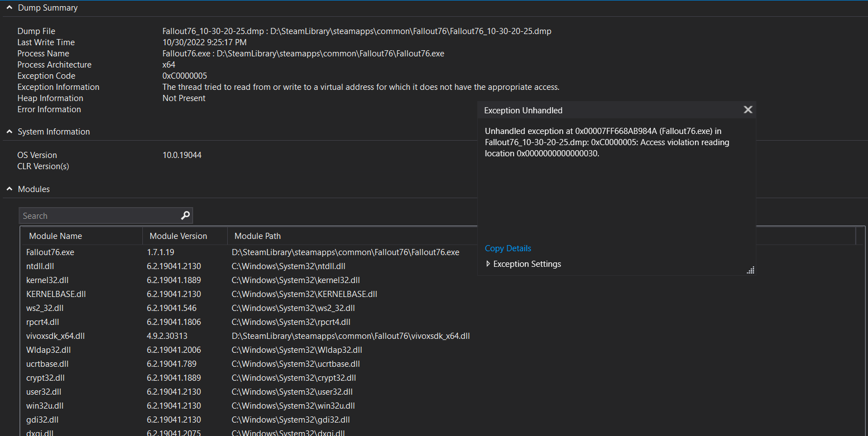Click the C:\Windows\System32\ntdll.dll path

tap(289, 266)
